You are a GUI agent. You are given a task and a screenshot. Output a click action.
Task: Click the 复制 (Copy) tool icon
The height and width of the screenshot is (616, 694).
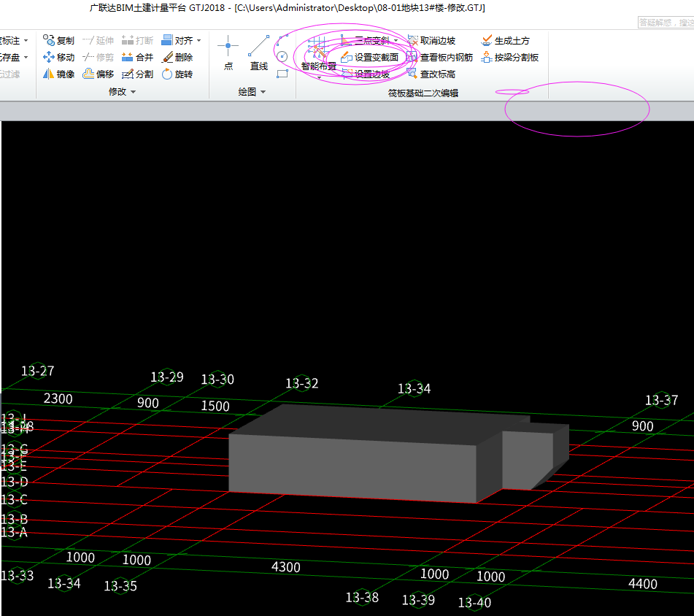48,40
